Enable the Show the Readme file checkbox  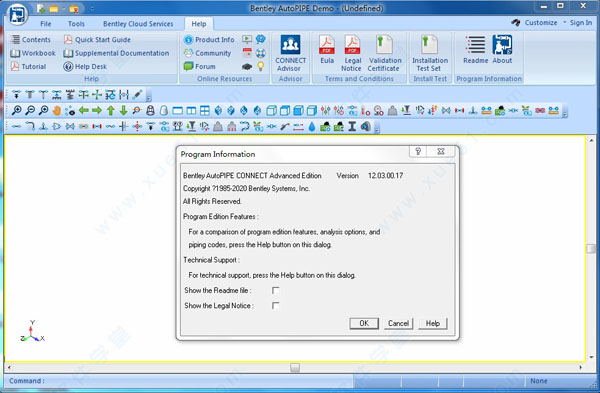click(276, 290)
